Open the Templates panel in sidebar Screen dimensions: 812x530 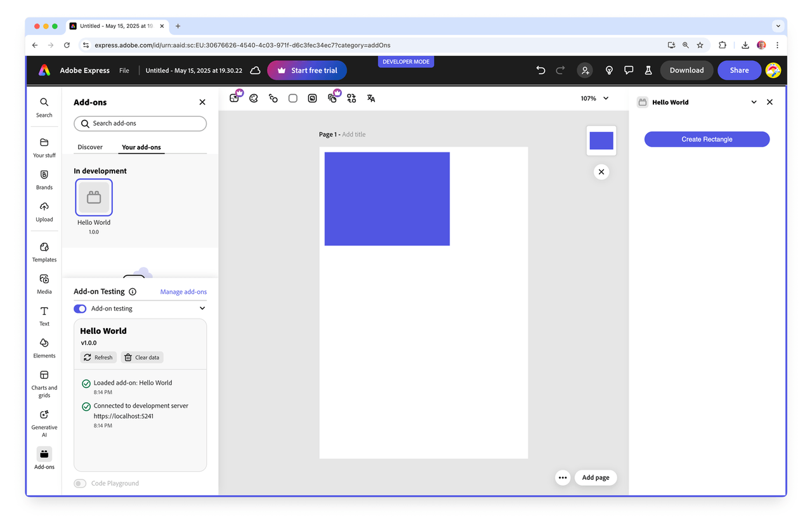click(x=44, y=251)
